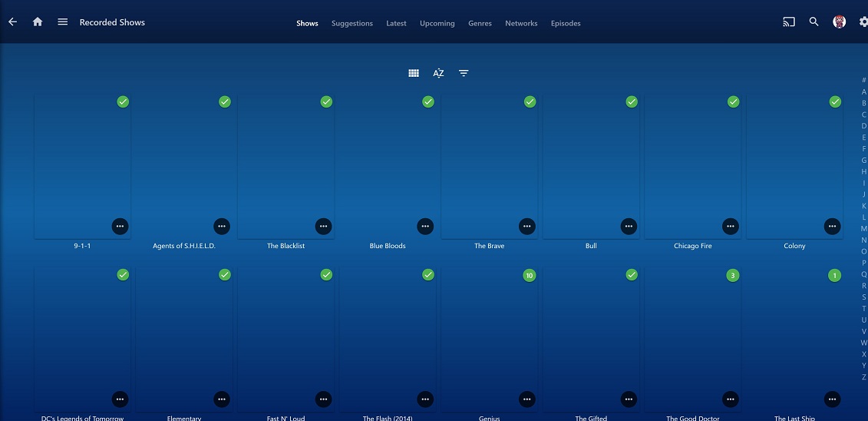Open more options for Fast N' Loud
Image resolution: width=868 pixels, height=421 pixels.
pos(324,399)
